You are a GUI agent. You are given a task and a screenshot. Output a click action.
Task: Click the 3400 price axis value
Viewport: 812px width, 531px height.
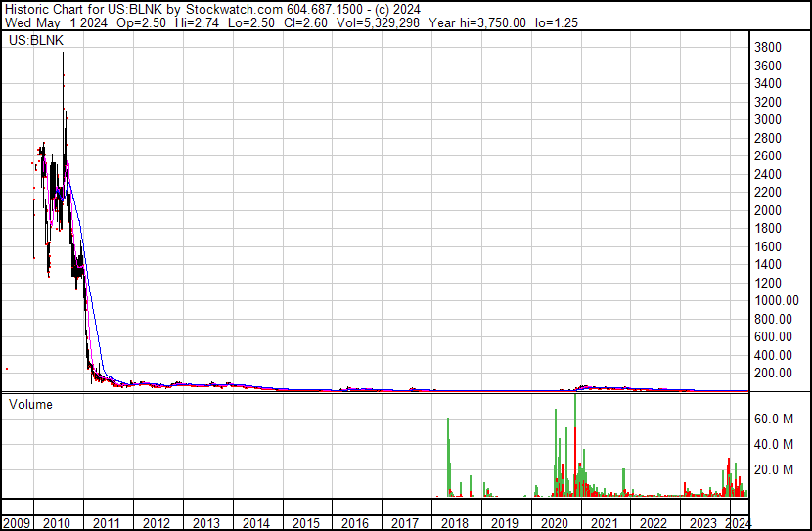click(768, 83)
